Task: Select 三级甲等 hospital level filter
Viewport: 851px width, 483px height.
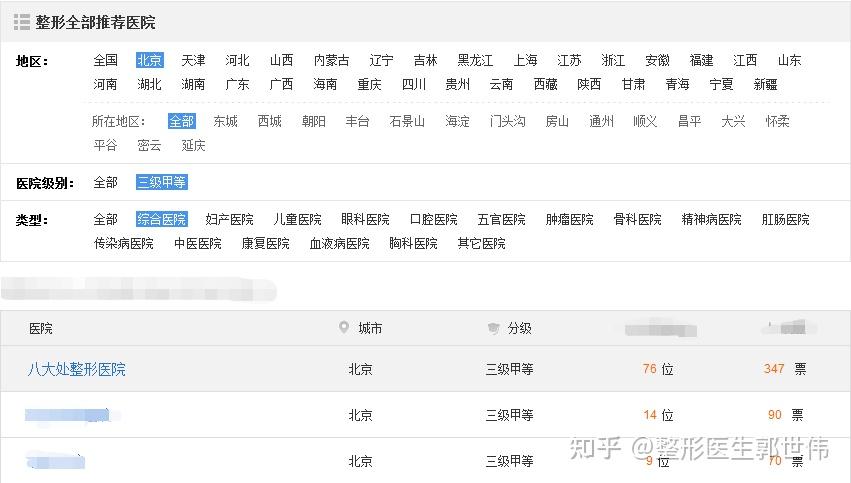Action: click(162, 182)
